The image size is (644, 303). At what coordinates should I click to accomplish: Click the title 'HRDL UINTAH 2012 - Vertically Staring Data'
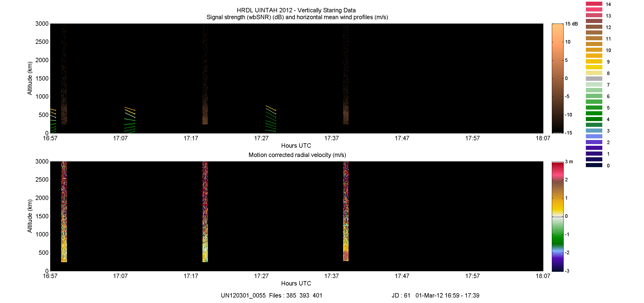pyautogui.click(x=296, y=10)
